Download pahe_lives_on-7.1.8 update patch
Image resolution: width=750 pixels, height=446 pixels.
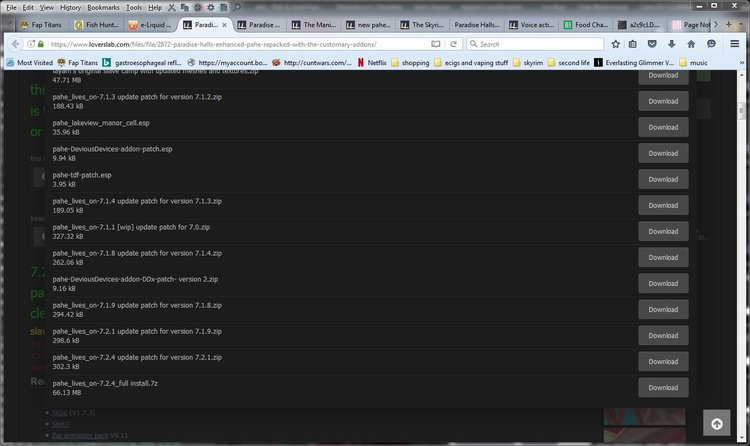point(663,257)
